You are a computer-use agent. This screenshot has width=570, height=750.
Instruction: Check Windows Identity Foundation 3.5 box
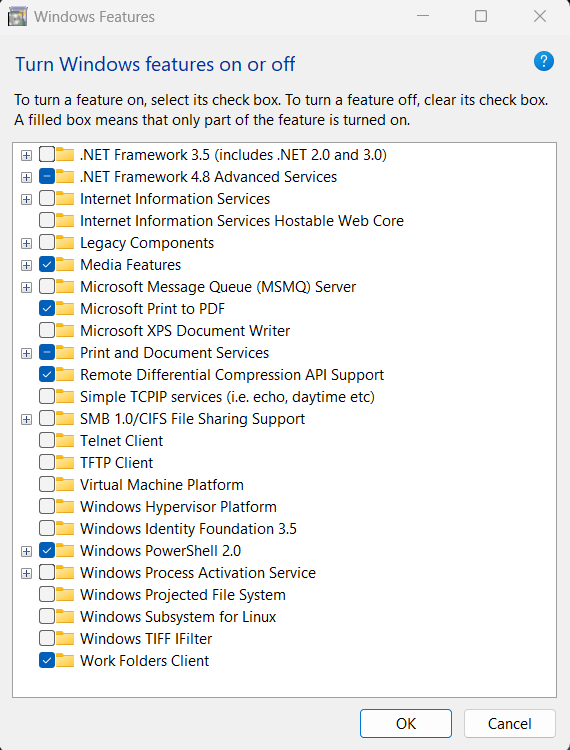pos(47,529)
